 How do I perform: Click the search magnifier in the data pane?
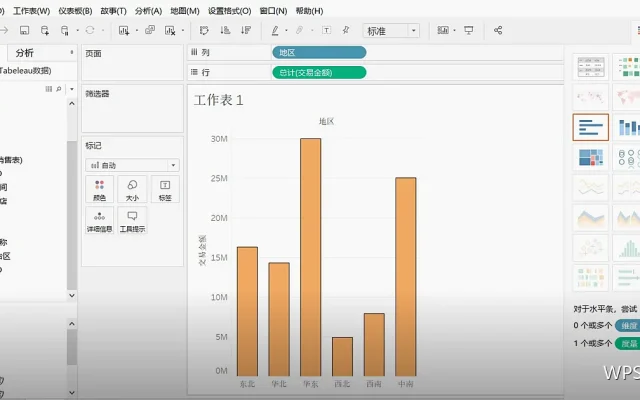pos(59,89)
